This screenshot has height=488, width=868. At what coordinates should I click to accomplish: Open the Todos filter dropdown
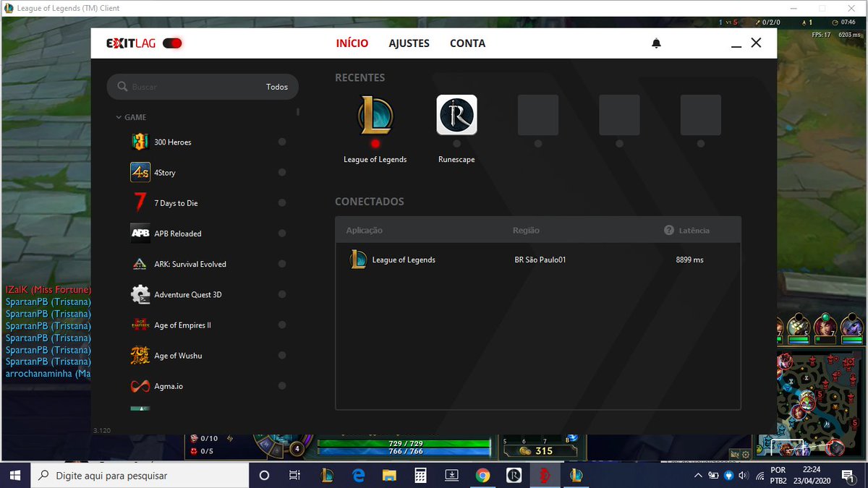click(277, 87)
